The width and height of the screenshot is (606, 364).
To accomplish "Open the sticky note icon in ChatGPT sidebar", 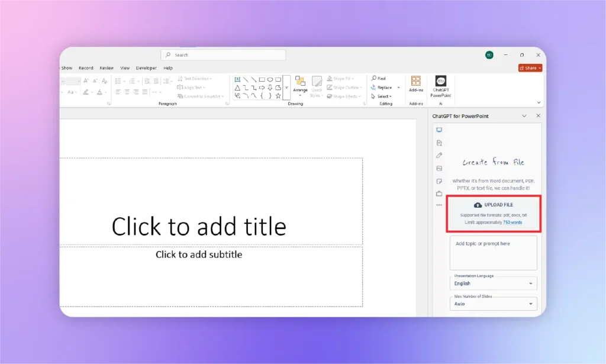I will [x=439, y=181].
